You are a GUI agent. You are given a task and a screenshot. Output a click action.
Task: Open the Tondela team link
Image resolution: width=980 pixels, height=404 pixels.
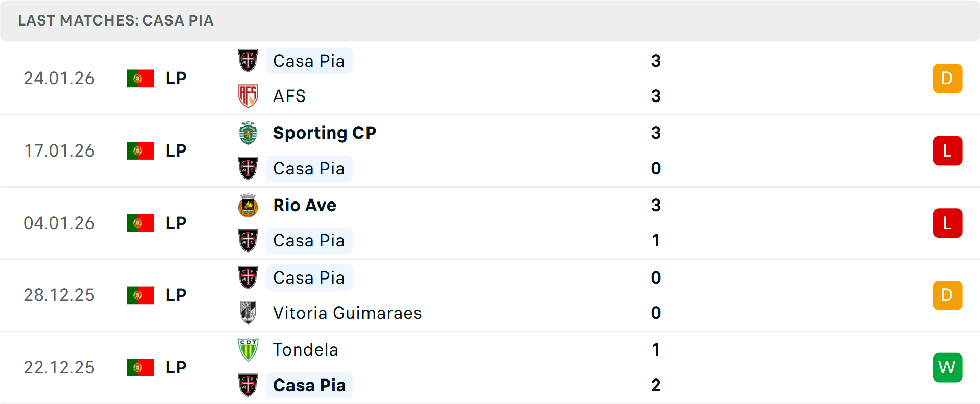tap(305, 349)
